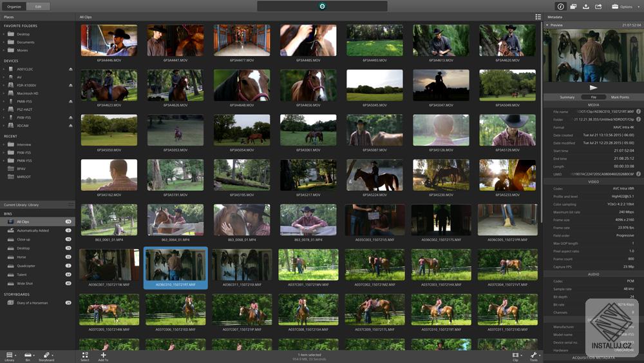Toggle list view icon above clip grid

pyautogui.click(x=538, y=17)
